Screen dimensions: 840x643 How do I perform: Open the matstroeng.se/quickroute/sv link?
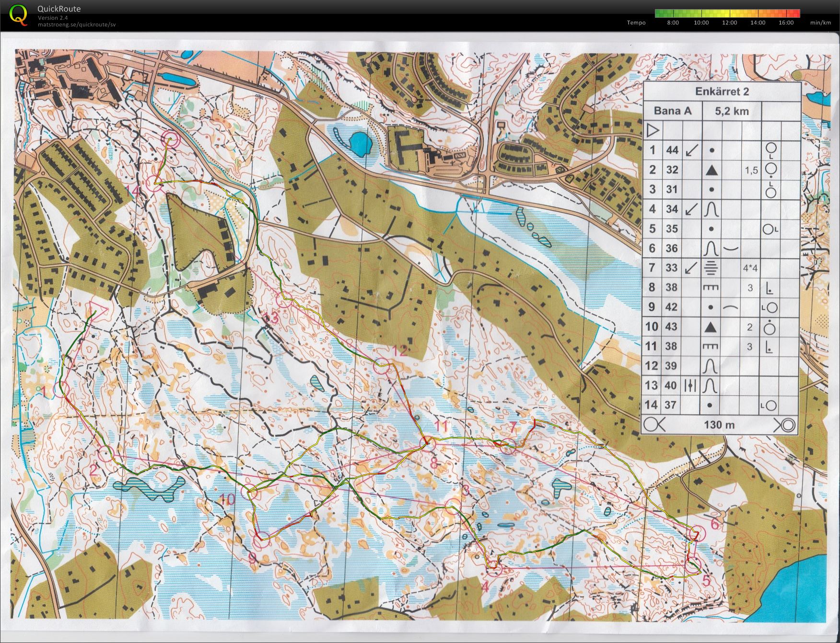click(x=77, y=24)
